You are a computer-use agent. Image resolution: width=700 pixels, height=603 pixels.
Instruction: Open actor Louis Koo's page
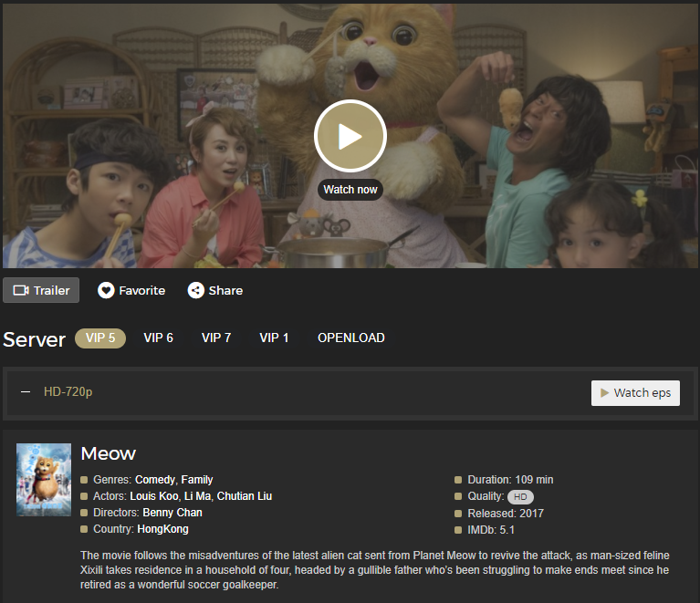(x=154, y=496)
